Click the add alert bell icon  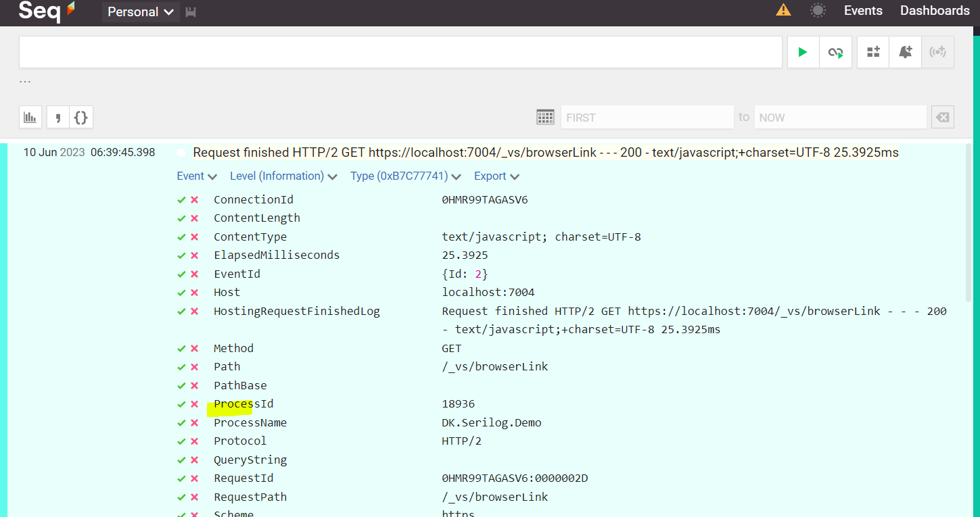906,52
